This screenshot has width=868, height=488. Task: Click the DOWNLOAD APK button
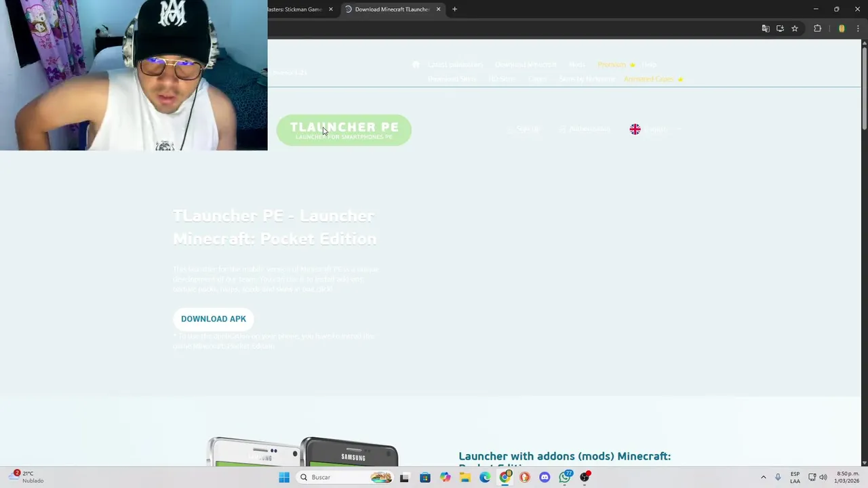pyautogui.click(x=214, y=319)
